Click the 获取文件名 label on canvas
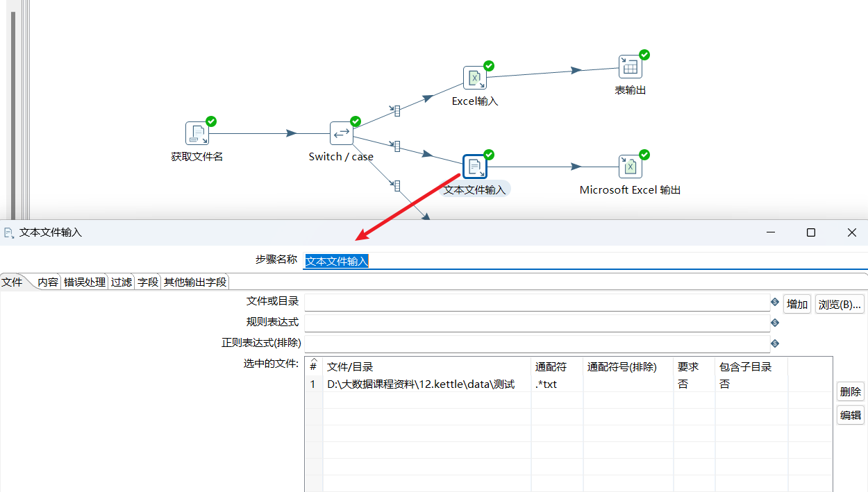The height and width of the screenshot is (492, 868). coord(197,157)
